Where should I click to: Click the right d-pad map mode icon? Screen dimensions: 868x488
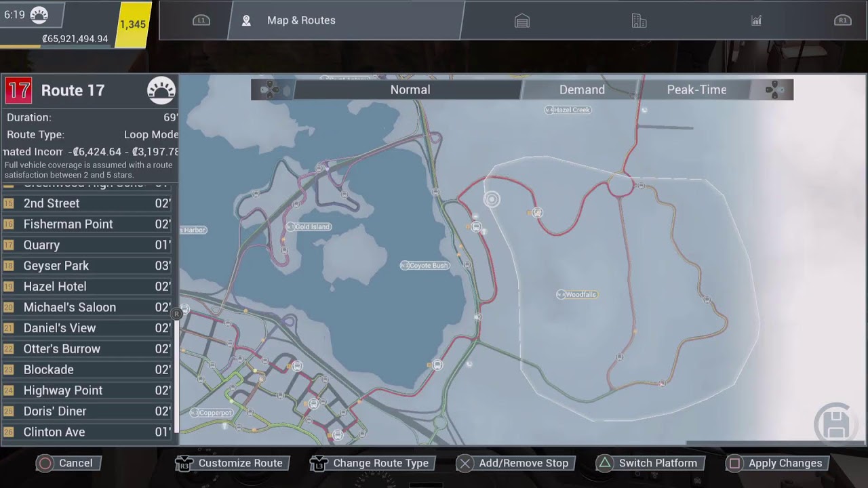775,89
